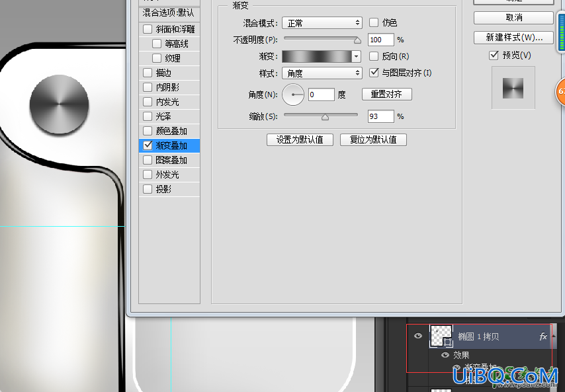Click the fx icon on 椭圆 1 拷贝
The image size is (565, 392).
tap(543, 336)
